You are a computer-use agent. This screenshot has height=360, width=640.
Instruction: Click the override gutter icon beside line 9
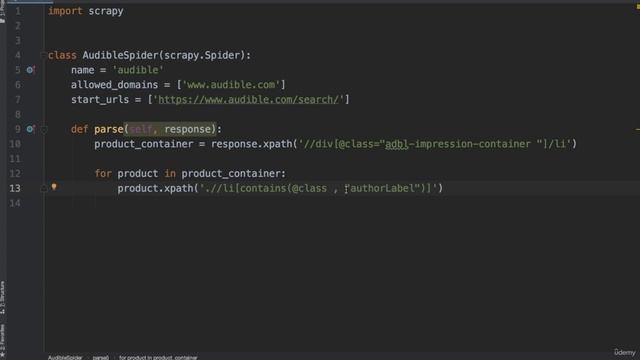click(30, 129)
